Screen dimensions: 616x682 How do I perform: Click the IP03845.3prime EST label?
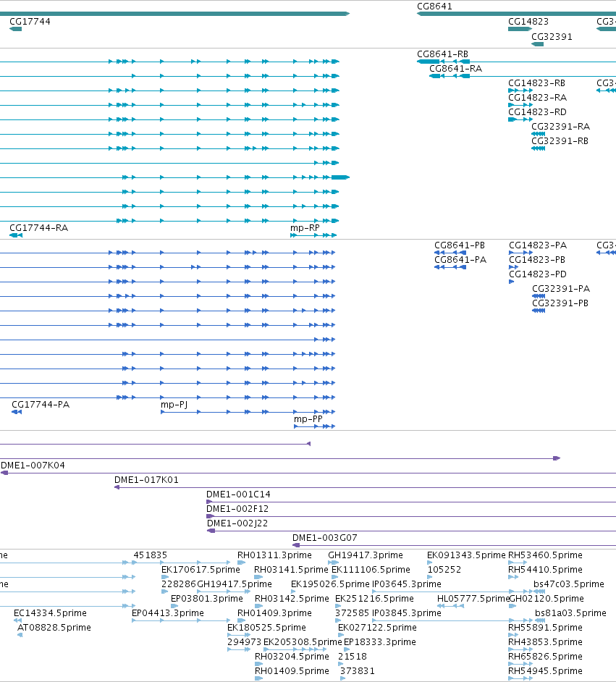click(407, 612)
